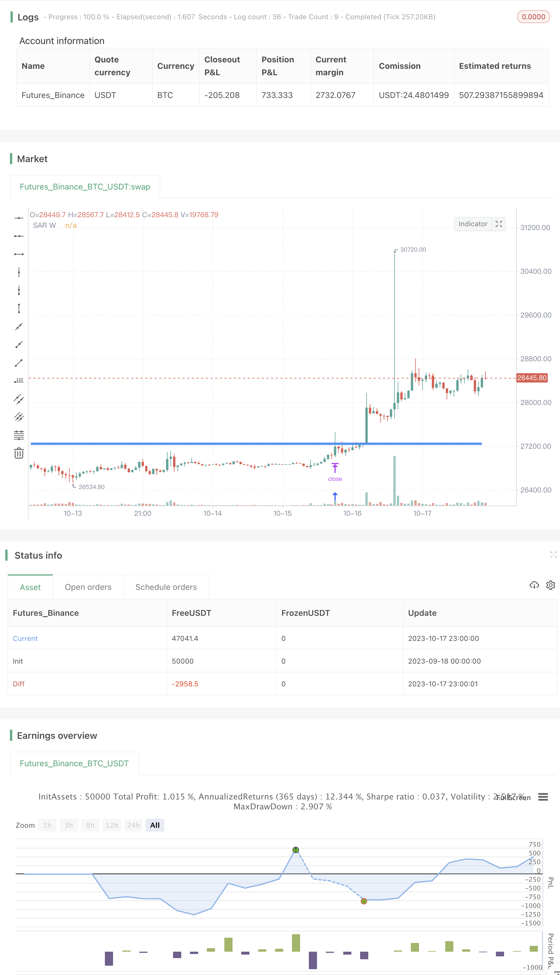The width and height of the screenshot is (560, 975).
Task: Open the status info settings gear
Action: coord(550,585)
